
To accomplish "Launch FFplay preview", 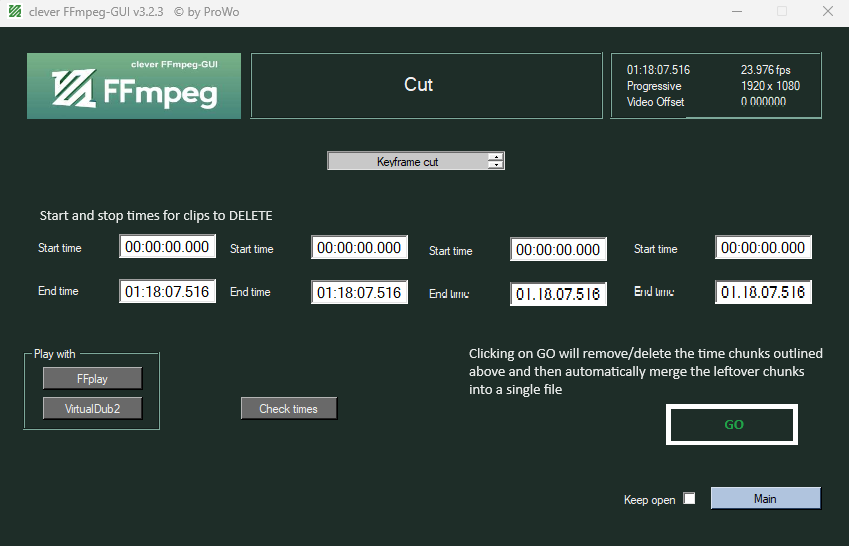I will point(93,378).
